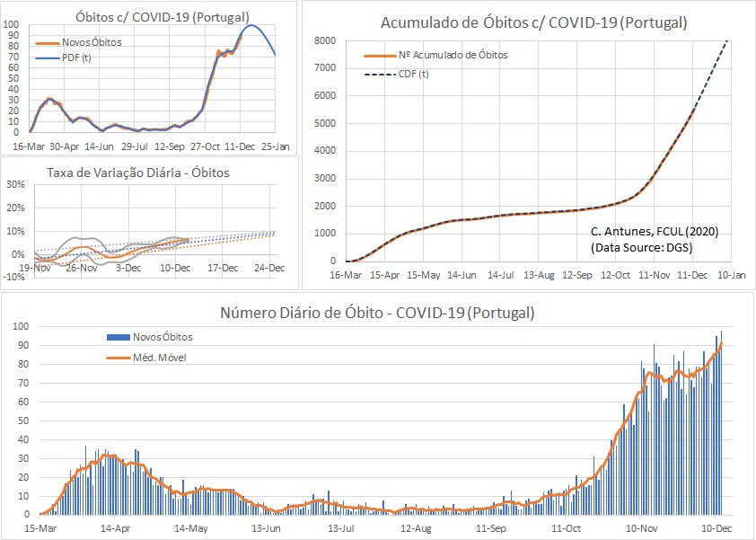This screenshot has height=540, width=756.
Task: Click the blue PDF (t) legend line marker
Action: click(47, 56)
